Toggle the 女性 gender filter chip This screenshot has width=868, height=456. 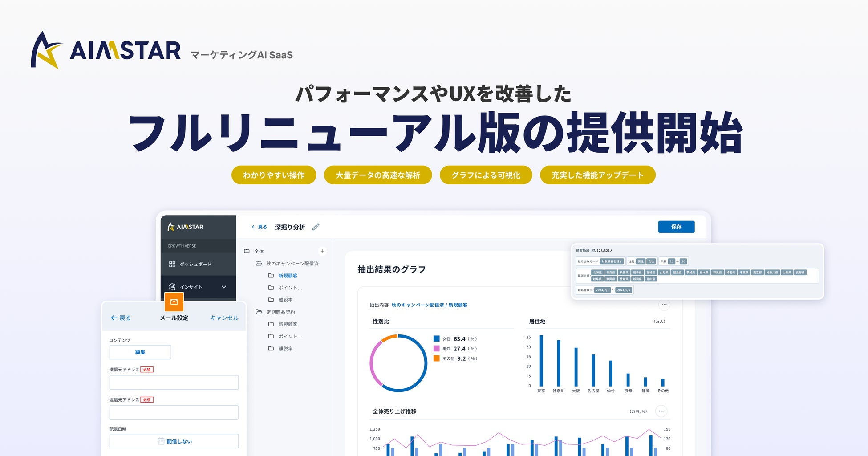point(651,261)
